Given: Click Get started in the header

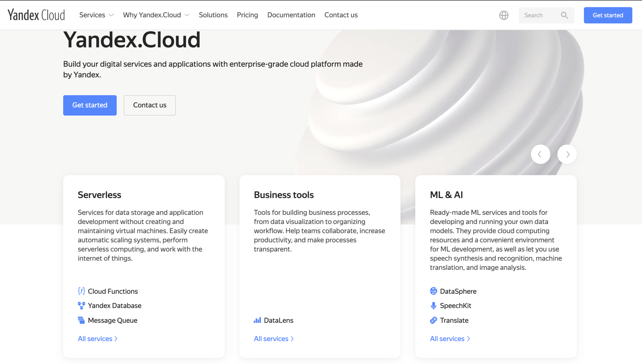Looking at the screenshot, I should [x=608, y=15].
